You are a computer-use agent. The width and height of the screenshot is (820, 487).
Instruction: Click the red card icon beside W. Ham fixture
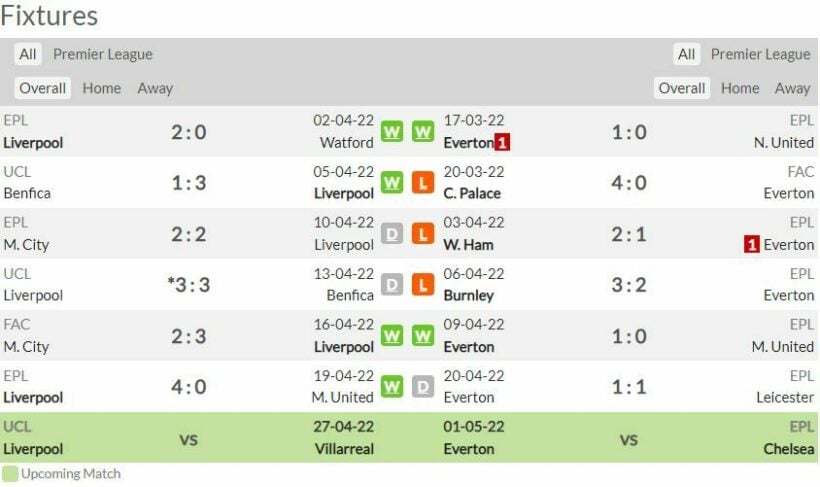tap(751, 244)
